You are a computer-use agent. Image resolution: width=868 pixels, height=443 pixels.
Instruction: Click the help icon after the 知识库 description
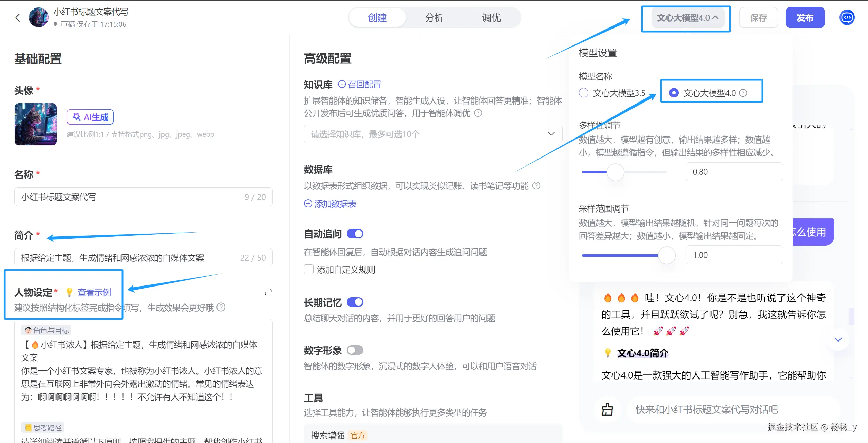pyautogui.click(x=478, y=113)
